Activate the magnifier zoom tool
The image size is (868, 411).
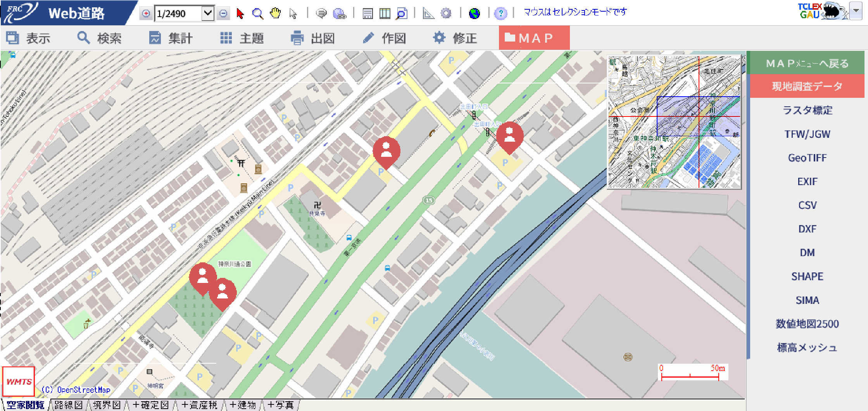click(257, 13)
